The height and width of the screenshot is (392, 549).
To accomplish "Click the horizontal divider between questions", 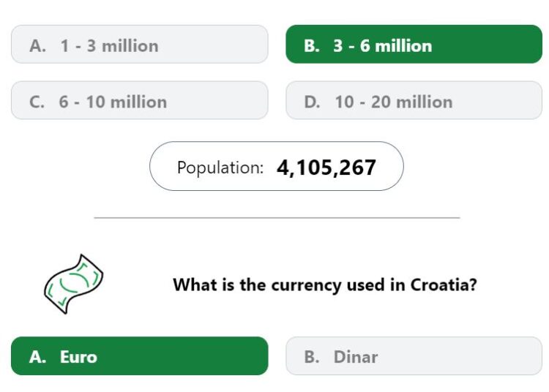I will (x=277, y=217).
